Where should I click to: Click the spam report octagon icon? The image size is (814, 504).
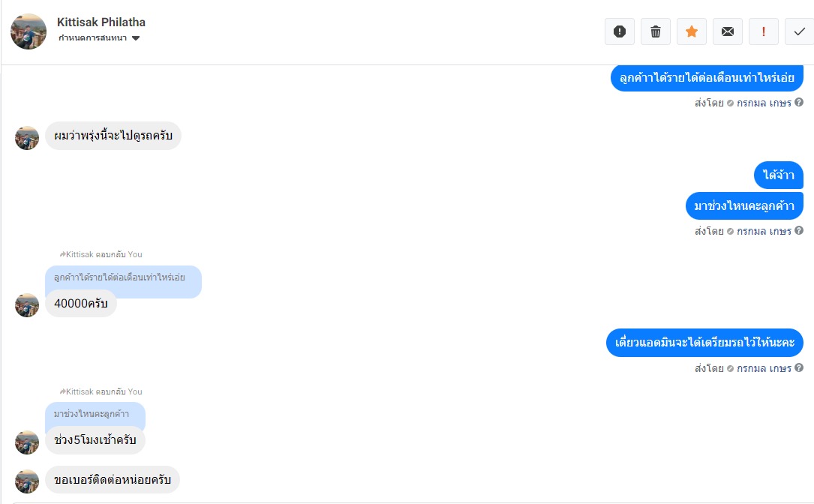620,31
